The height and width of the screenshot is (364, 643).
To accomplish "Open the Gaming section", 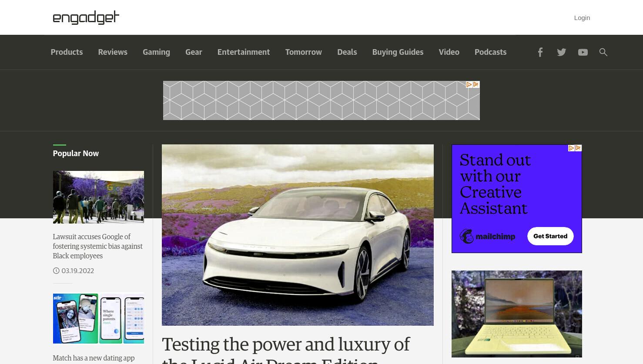I will point(156,52).
